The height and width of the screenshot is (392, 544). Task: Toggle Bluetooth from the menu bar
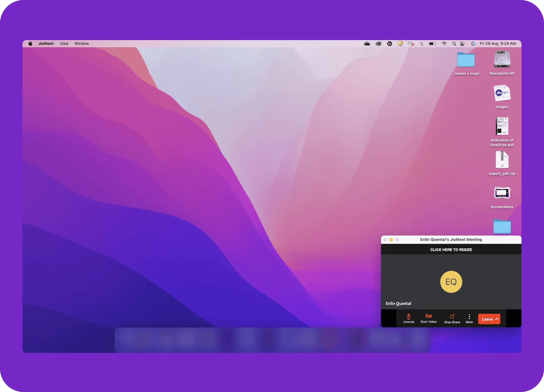pos(422,43)
